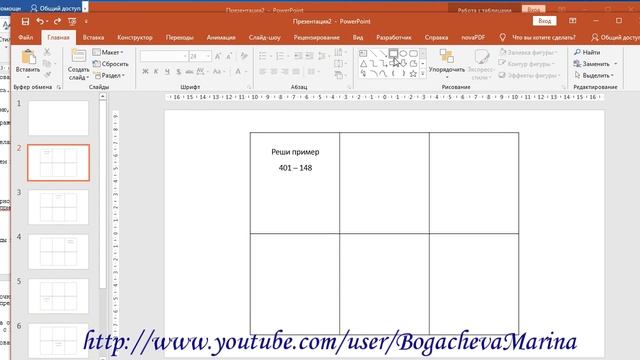Click the Найти find button
The image size is (640, 360).
587,52
